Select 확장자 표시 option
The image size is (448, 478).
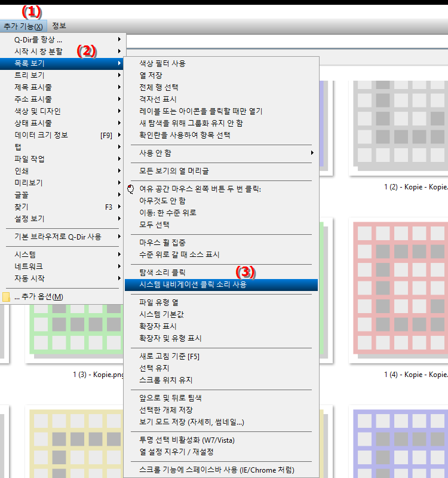tap(221, 326)
